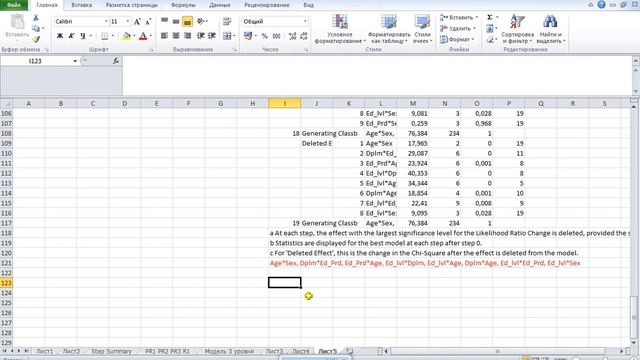Click the decrease decimal icon
This screenshot has height=360, width=640.
[304, 36]
